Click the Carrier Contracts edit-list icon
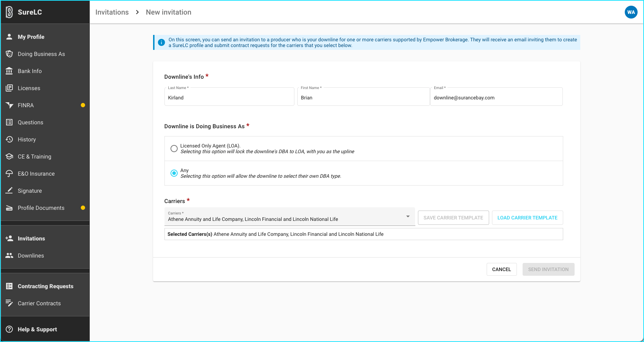Image resolution: width=644 pixels, height=342 pixels. [x=10, y=303]
